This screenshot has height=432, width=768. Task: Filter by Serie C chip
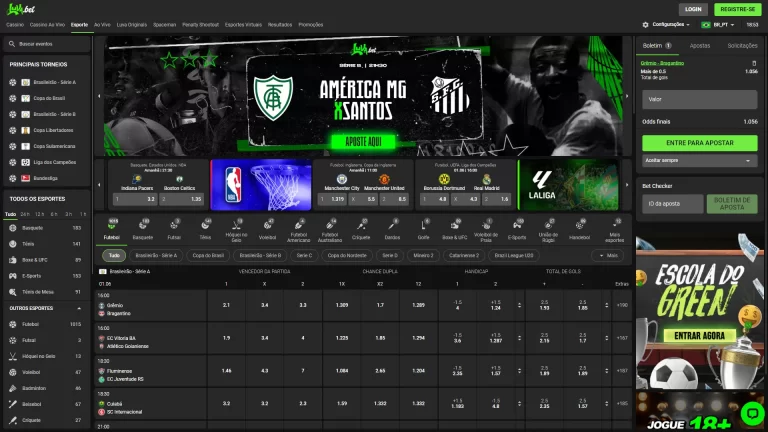pyautogui.click(x=304, y=255)
